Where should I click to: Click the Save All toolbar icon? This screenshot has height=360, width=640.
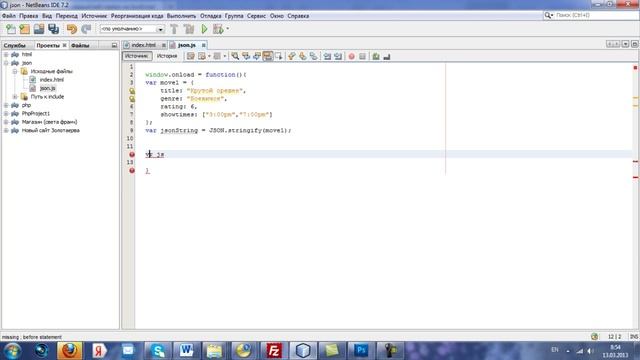coord(53,29)
